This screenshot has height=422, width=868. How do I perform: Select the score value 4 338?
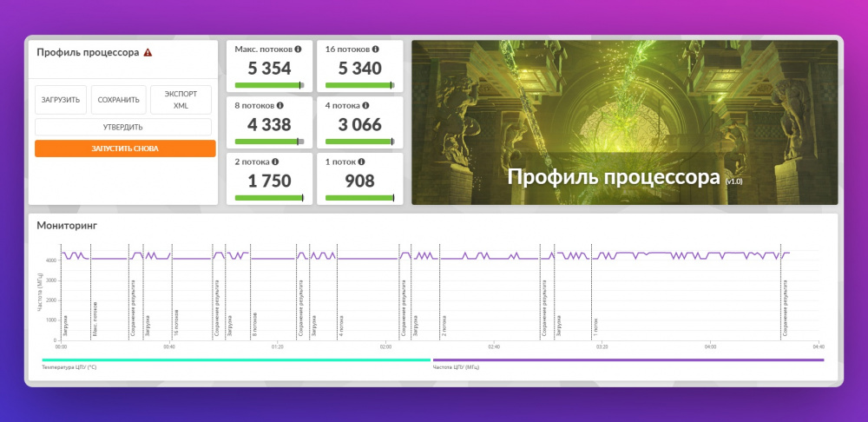[270, 125]
